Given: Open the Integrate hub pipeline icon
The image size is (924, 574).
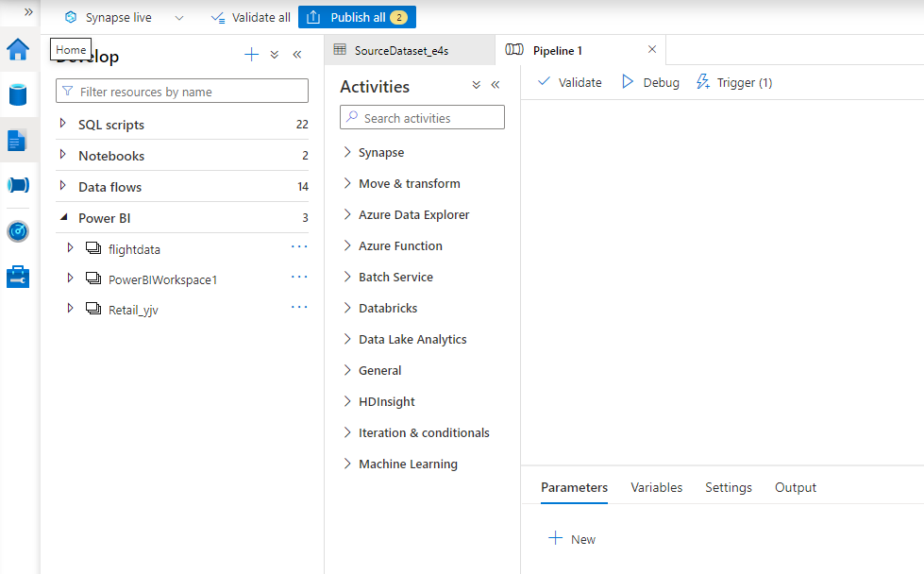Looking at the screenshot, I should tap(18, 185).
